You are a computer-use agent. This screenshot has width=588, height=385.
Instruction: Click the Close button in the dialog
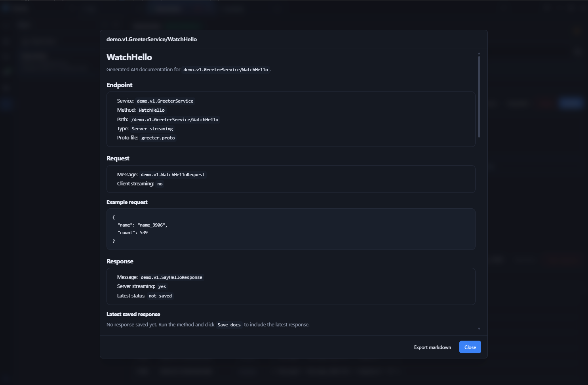pyautogui.click(x=470, y=347)
